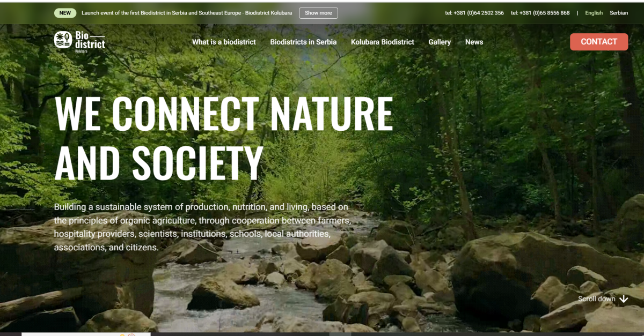Open the What is a biodistrict menu
The height and width of the screenshot is (336, 644).
(224, 42)
